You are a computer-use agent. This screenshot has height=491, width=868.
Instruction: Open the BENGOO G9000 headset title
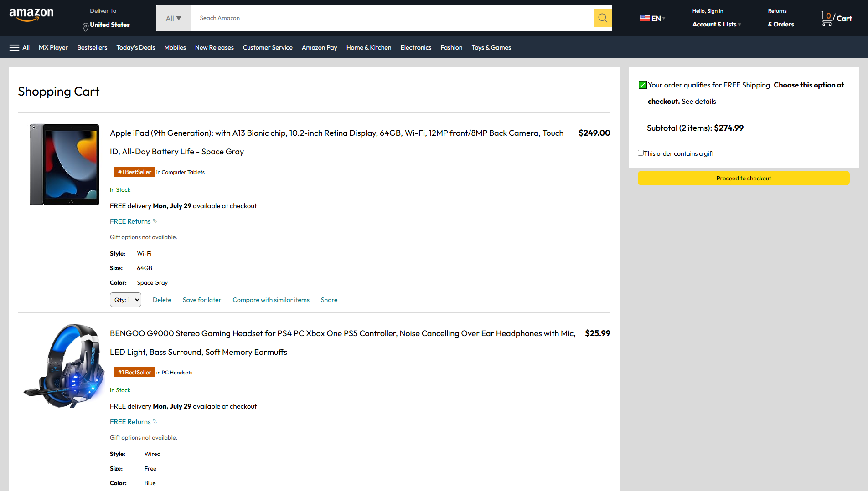click(342, 343)
